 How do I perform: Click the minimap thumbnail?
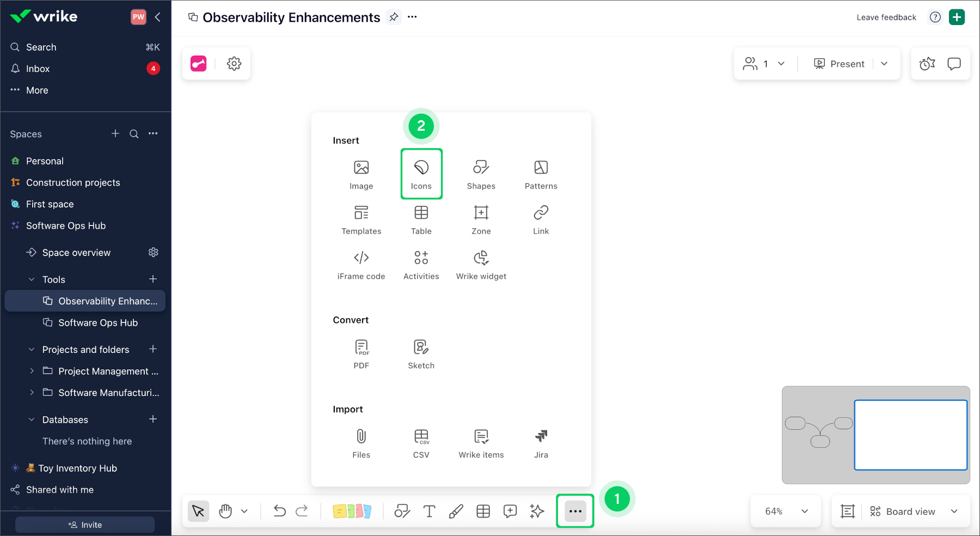[x=876, y=435]
